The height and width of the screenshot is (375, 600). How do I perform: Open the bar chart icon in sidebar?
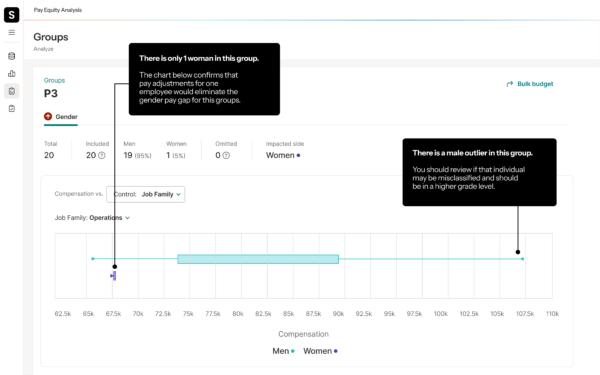coord(12,73)
